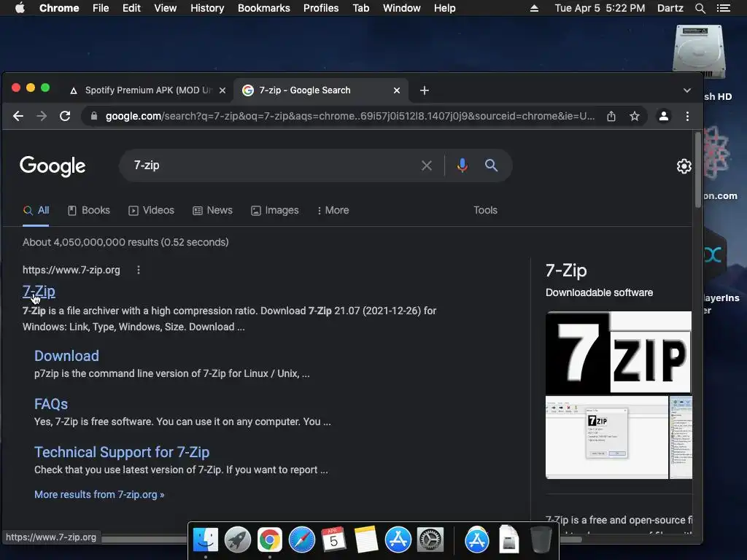Open Safari from the Dock
Image resolution: width=747 pixels, height=560 pixels.
point(301,540)
